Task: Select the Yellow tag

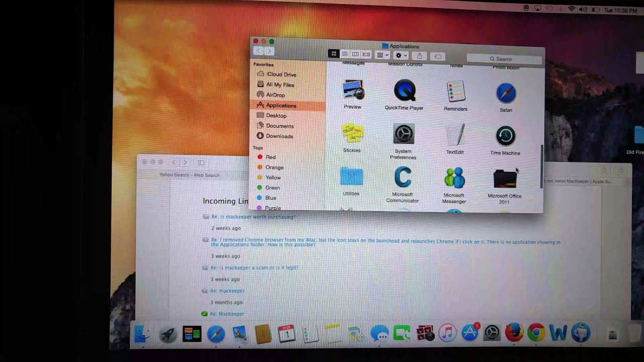Action: click(273, 177)
